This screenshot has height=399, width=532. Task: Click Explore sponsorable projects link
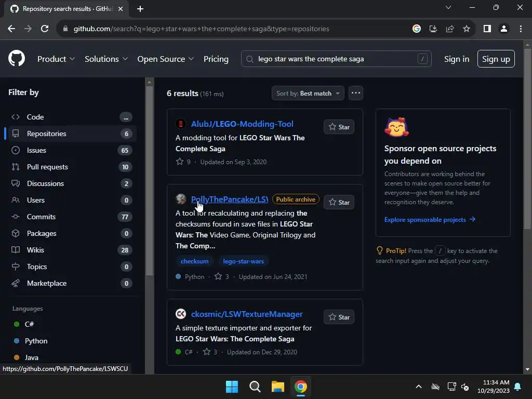pyautogui.click(x=430, y=220)
